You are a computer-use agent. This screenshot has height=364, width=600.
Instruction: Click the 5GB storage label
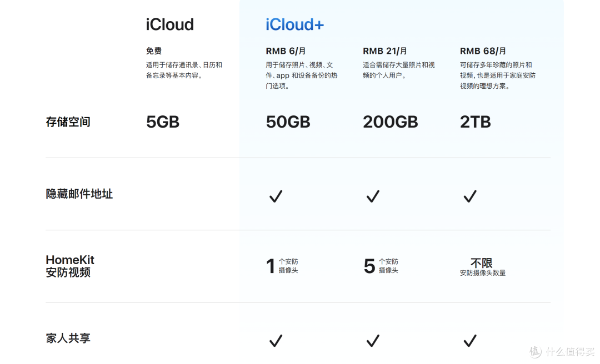click(162, 122)
